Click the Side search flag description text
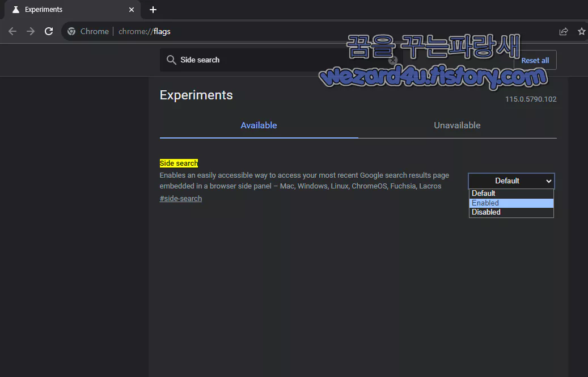Image resolution: width=588 pixels, height=377 pixels. [x=304, y=181]
